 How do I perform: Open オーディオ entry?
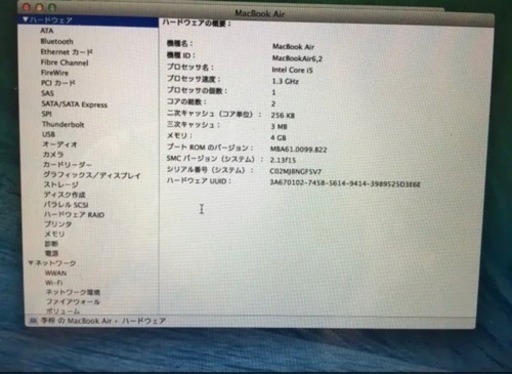(60, 145)
